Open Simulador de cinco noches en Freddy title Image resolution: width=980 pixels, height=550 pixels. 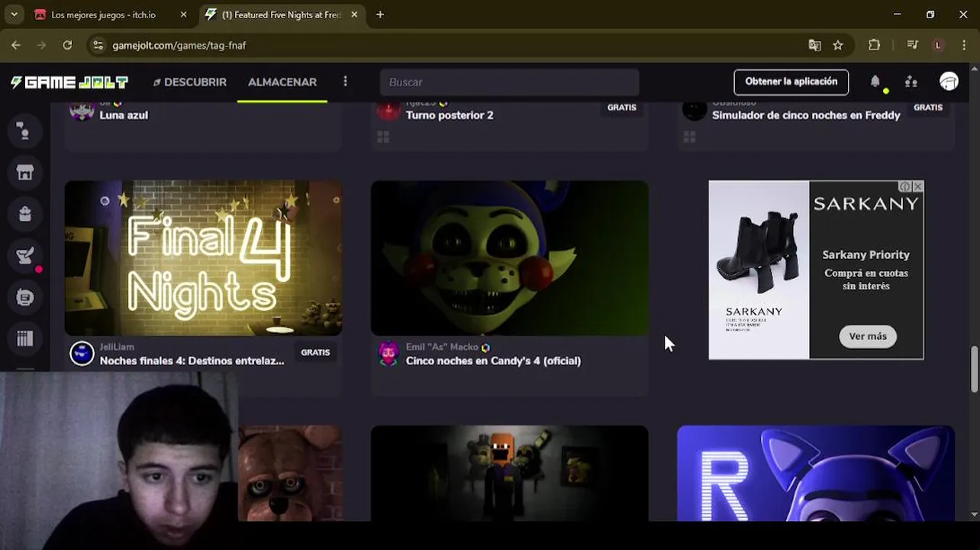pos(806,115)
